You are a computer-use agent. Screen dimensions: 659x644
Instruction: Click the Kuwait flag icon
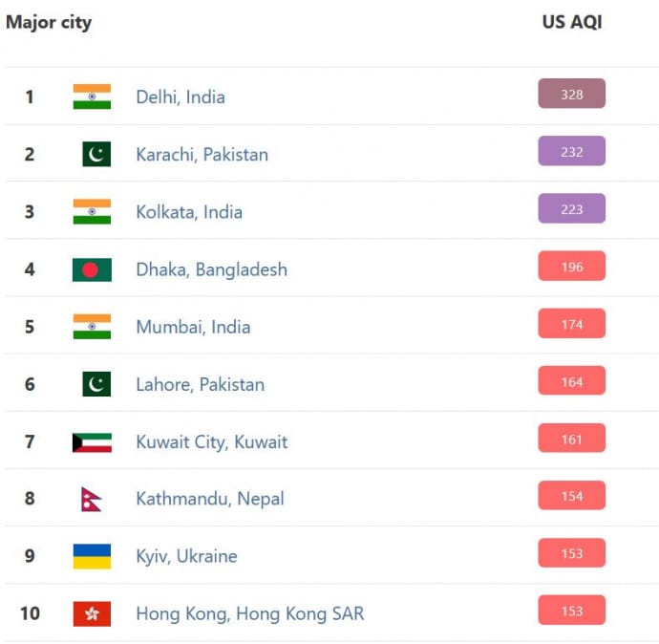point(92,441)
